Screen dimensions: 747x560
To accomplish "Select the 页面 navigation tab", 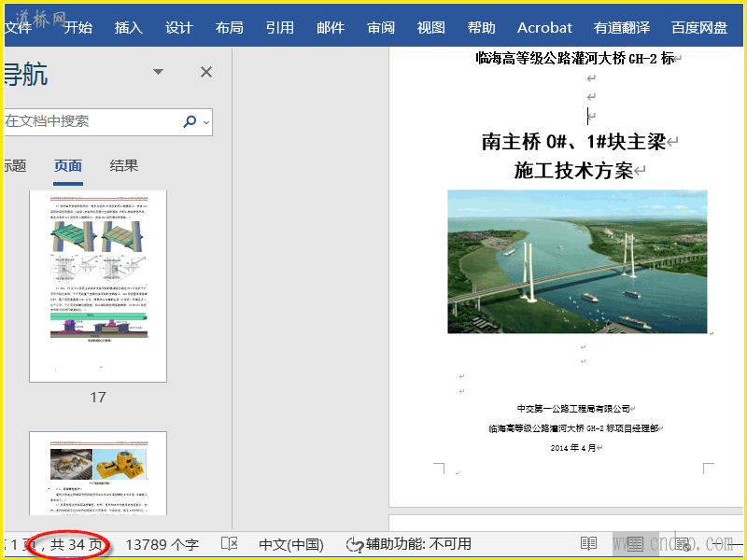I will pos(68,166).
